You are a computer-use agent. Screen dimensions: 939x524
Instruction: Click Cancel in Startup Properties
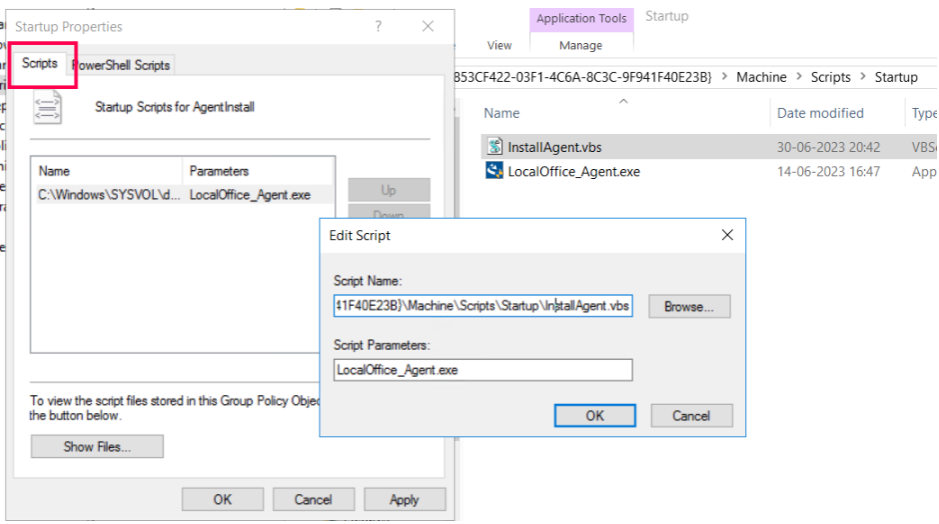pyautogui.click(x=313, y=499)
